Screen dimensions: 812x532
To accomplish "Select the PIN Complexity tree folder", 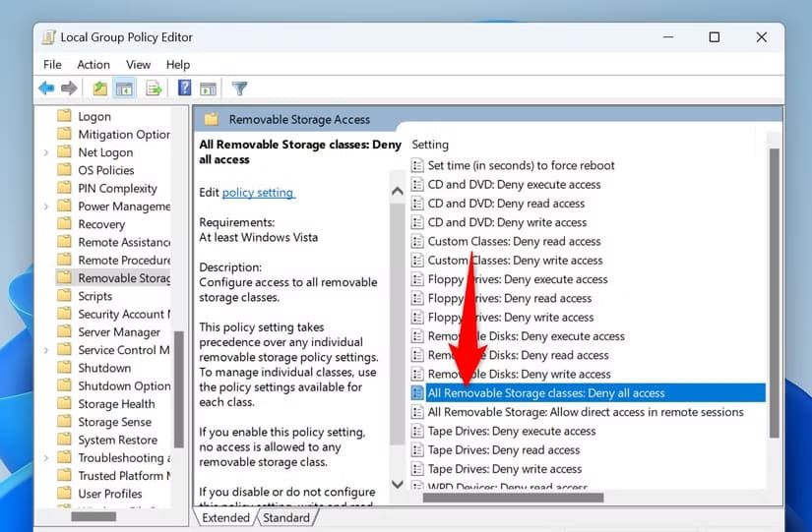I will tap(117, 189).
